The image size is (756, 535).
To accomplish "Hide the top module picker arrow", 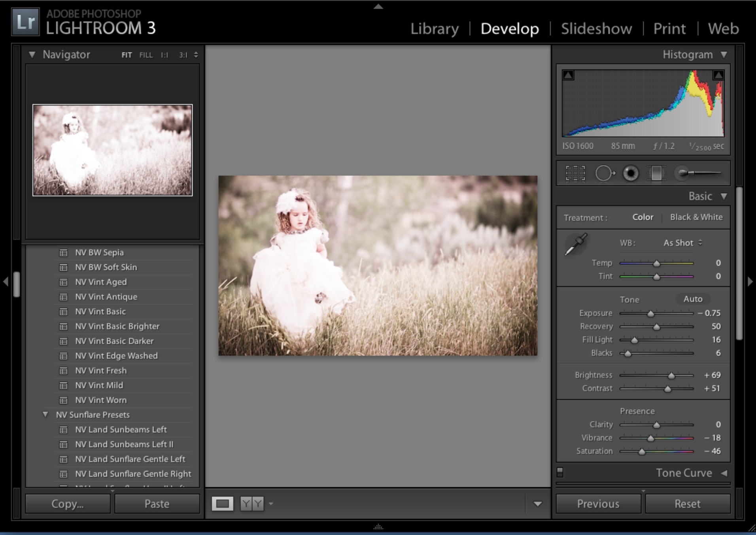I will (378, 6).
